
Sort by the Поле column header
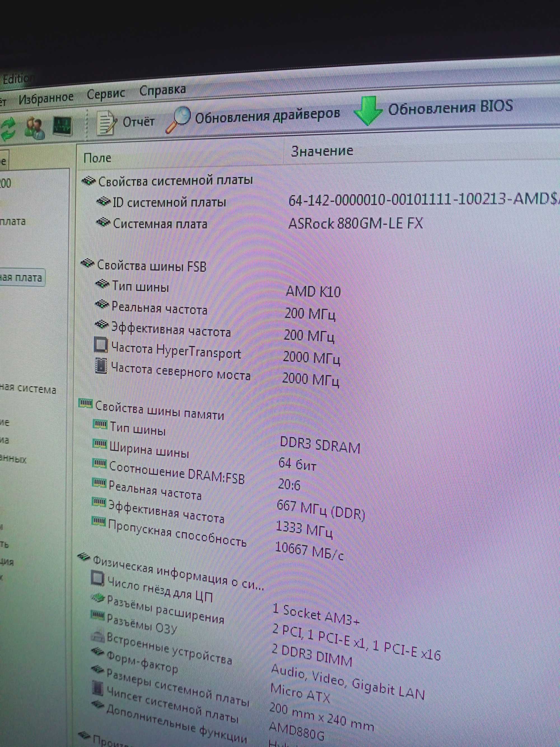[x=97, y=158]
